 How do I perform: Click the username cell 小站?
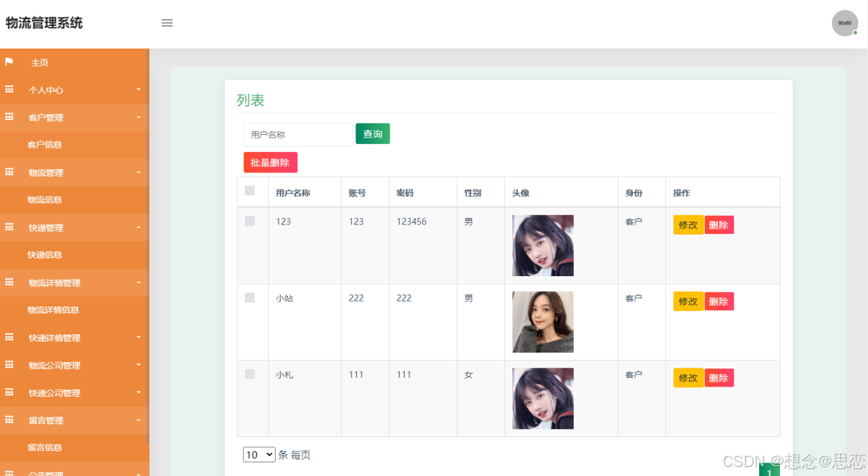click(285, 298)
